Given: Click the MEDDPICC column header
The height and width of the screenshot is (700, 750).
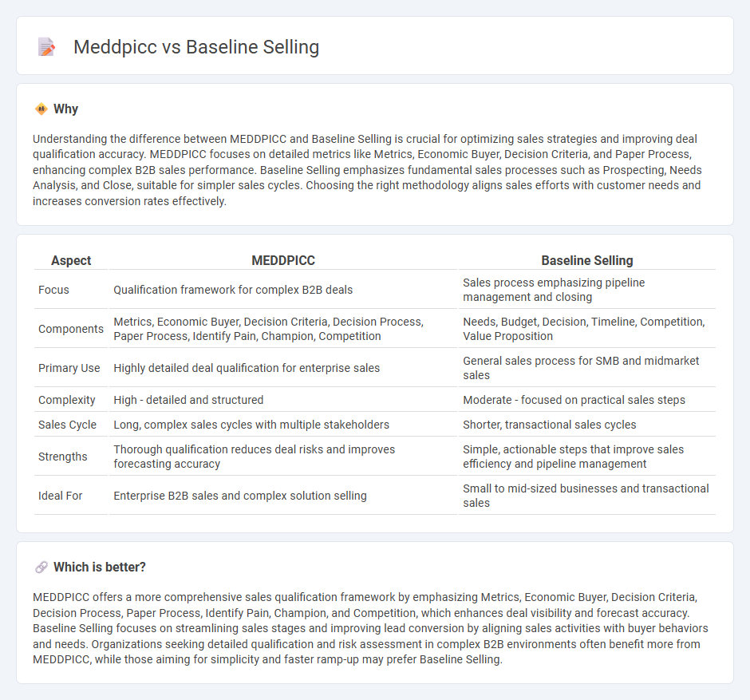Looking at the screenshot, I should coord(283,260).
